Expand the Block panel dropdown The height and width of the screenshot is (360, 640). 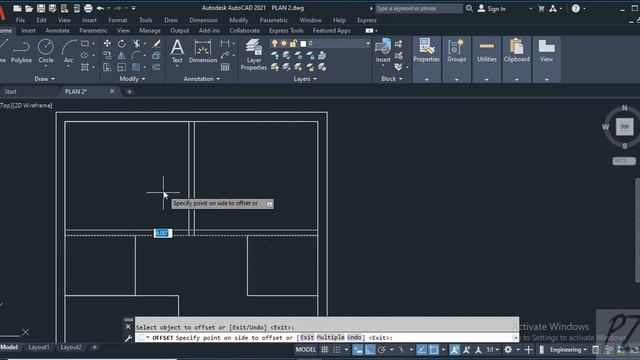click(391, 79)
